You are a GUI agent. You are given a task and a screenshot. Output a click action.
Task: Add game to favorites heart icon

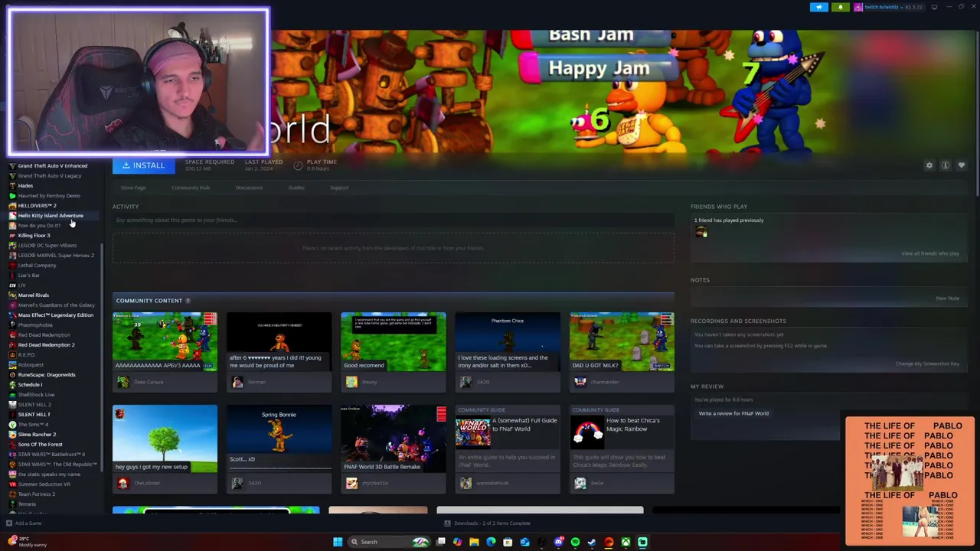pos(962,165)
